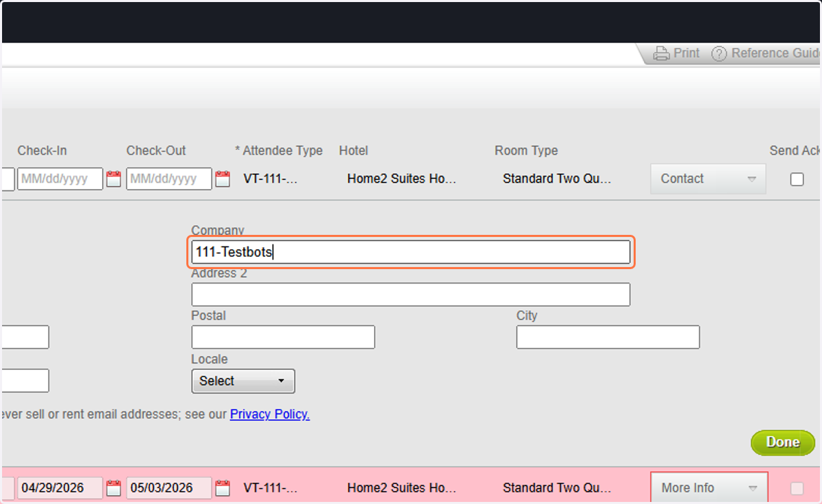822x504 pixels.
Task: Tick the checkbox in the More Info row
Action: (x=797, y=488)
